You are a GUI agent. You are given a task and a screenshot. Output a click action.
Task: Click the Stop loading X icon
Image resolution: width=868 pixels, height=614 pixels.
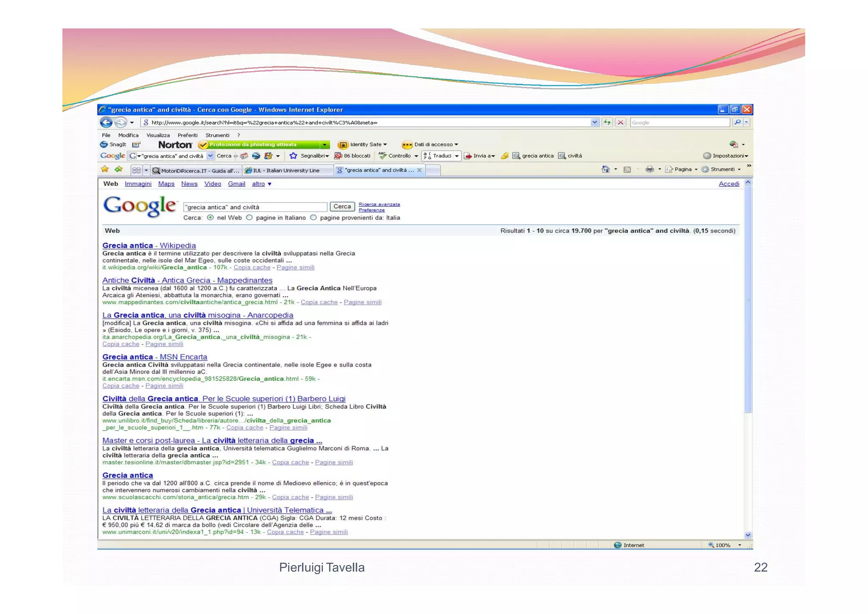pos(620,122)
